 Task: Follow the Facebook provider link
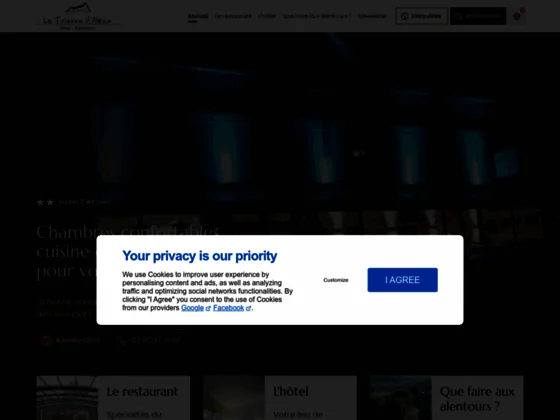coord(229,308)
